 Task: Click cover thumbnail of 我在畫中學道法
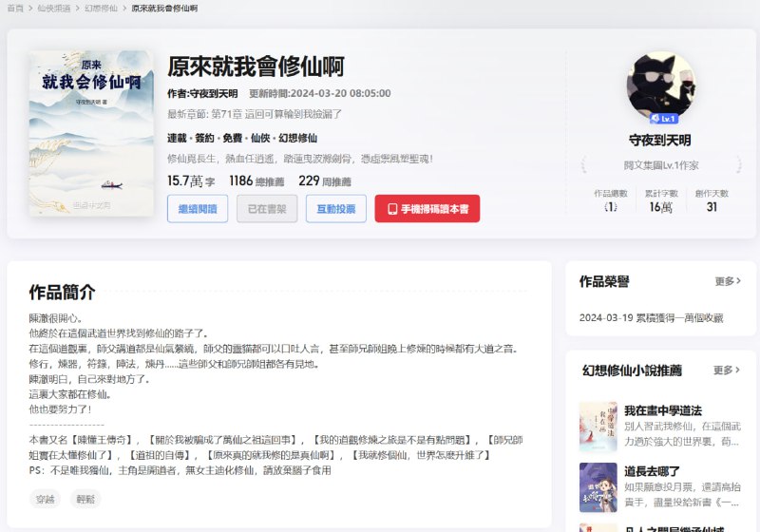pyautogui.click(x=598, y=427)
